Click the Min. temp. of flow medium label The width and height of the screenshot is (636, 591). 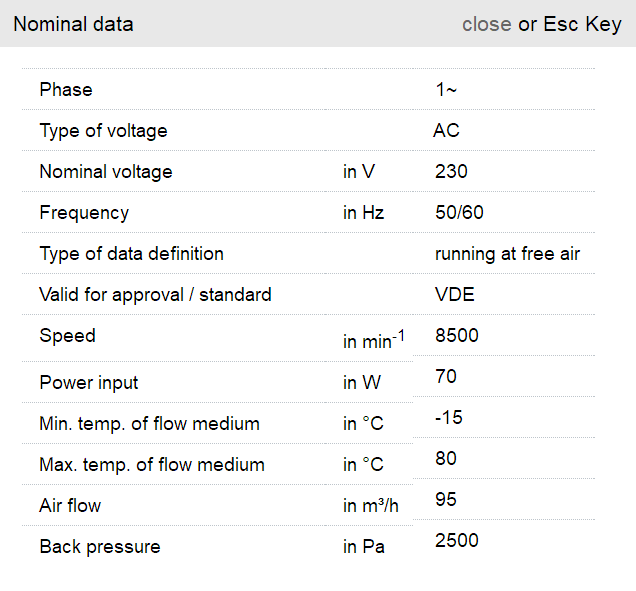pos(149,424)
